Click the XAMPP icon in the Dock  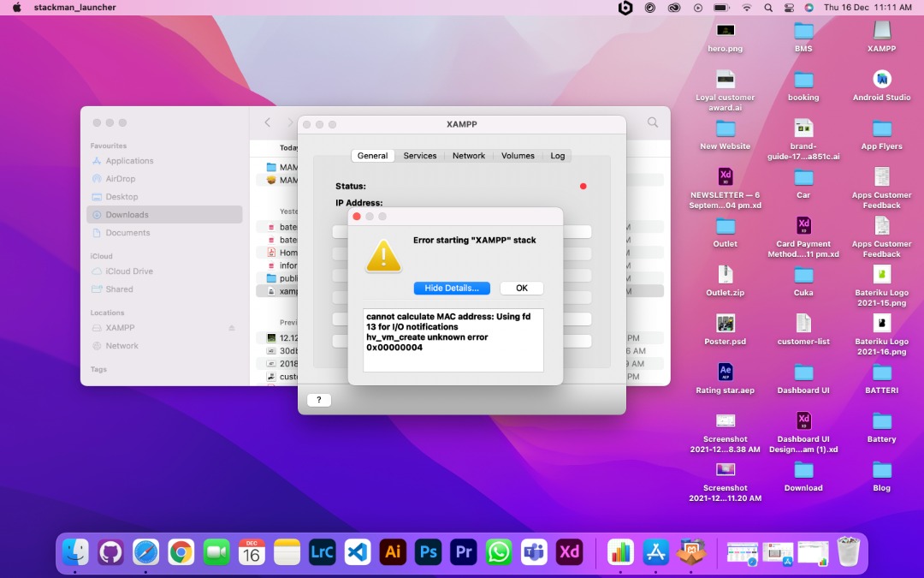point(690,552)
